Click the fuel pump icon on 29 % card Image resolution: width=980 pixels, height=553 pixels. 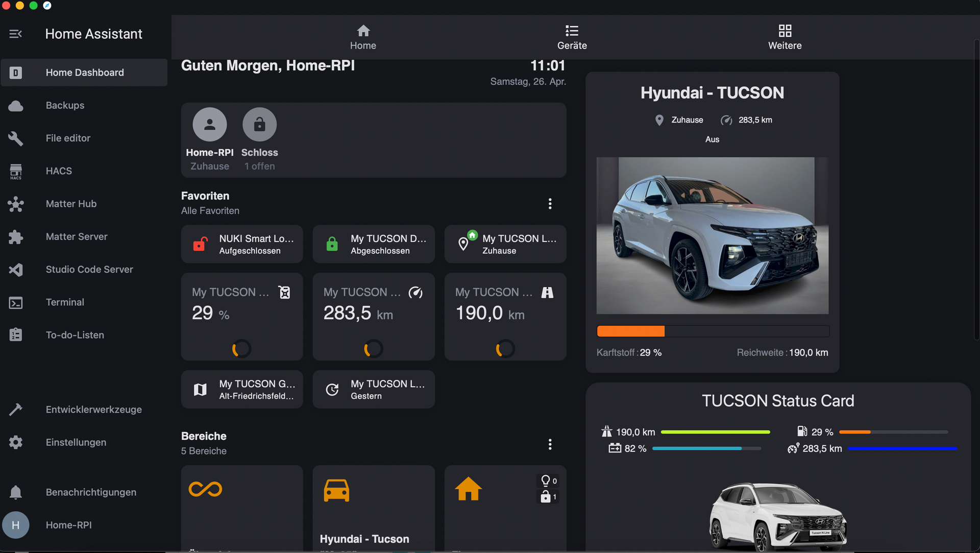click(x=284, y=292)
